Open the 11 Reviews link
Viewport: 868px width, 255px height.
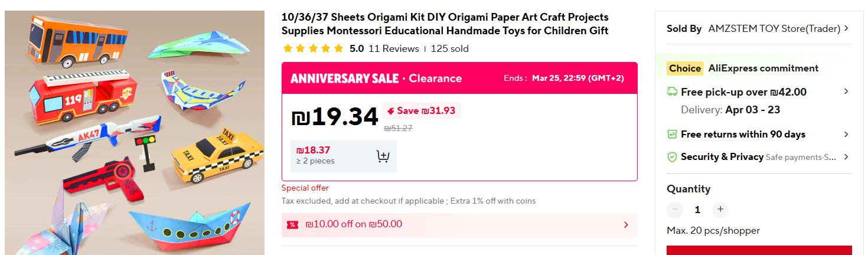point(393,48)
